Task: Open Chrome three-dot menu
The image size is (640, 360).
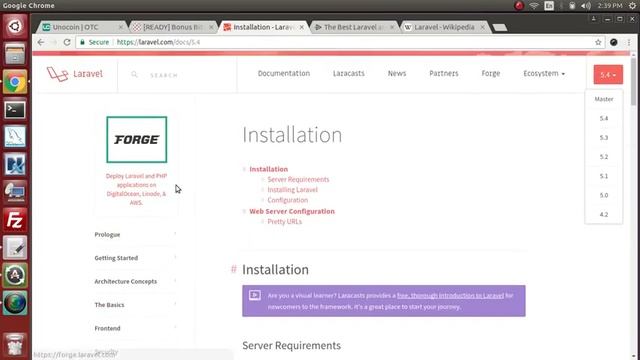Action: 629,42
